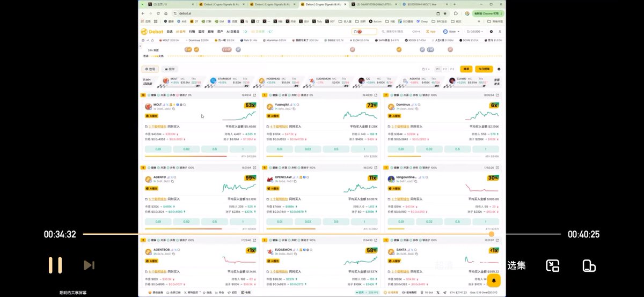Click the 53x multiplier badge on MOLT
Viewport: 644px width, 297px height.
pyautogui.click(x=250, y=106)
